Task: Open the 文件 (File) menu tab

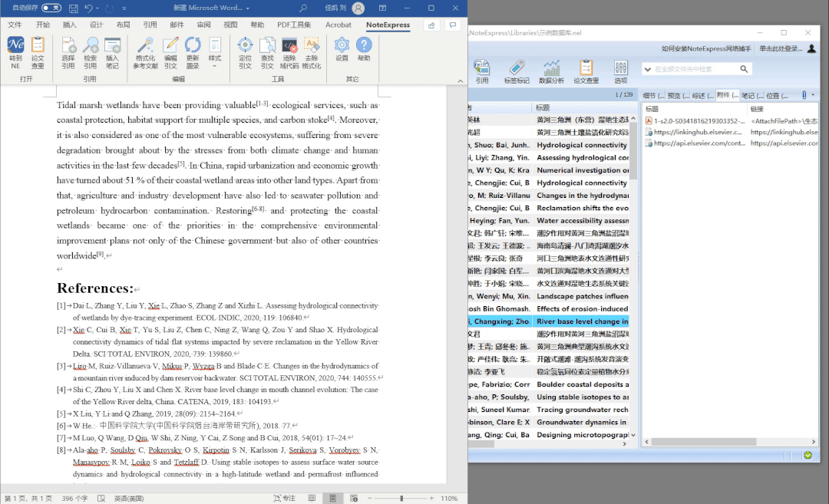Action: pos(15,25)
